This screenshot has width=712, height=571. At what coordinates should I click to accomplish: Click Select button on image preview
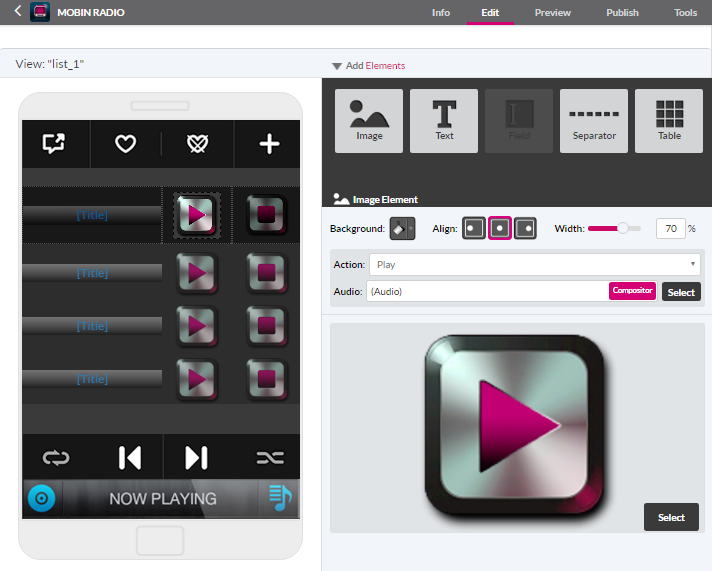point(671,517)
